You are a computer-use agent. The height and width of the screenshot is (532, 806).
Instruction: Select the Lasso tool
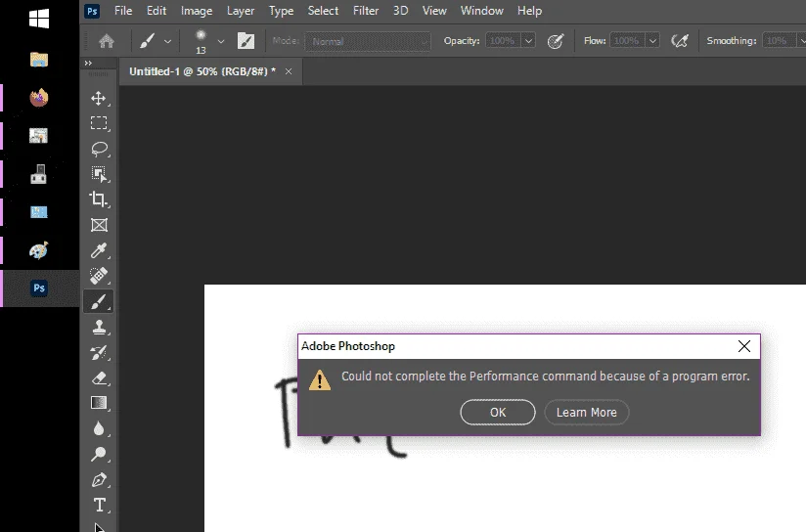click(x=99, y=149)
